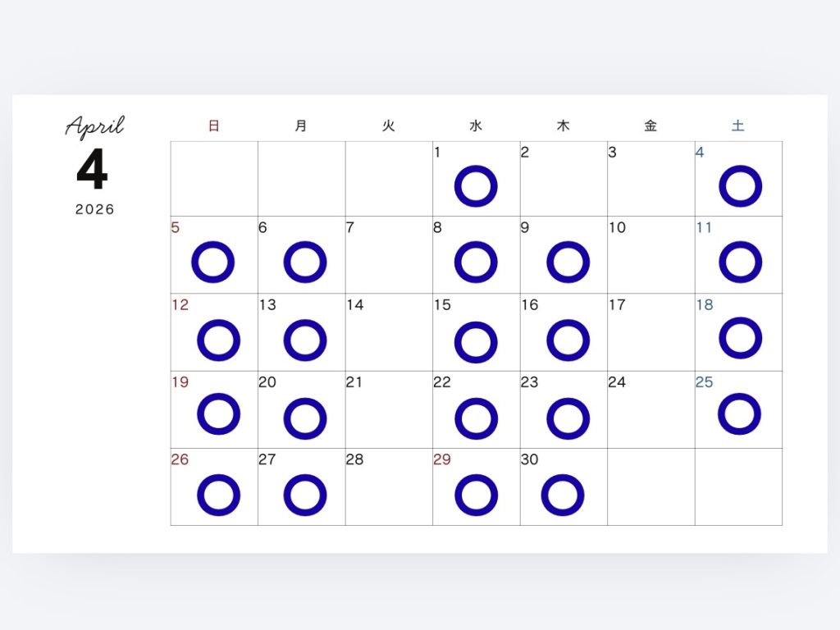Click the circle under Sunday April 5
Screen dimensions: 840x630
pos(213,262)
